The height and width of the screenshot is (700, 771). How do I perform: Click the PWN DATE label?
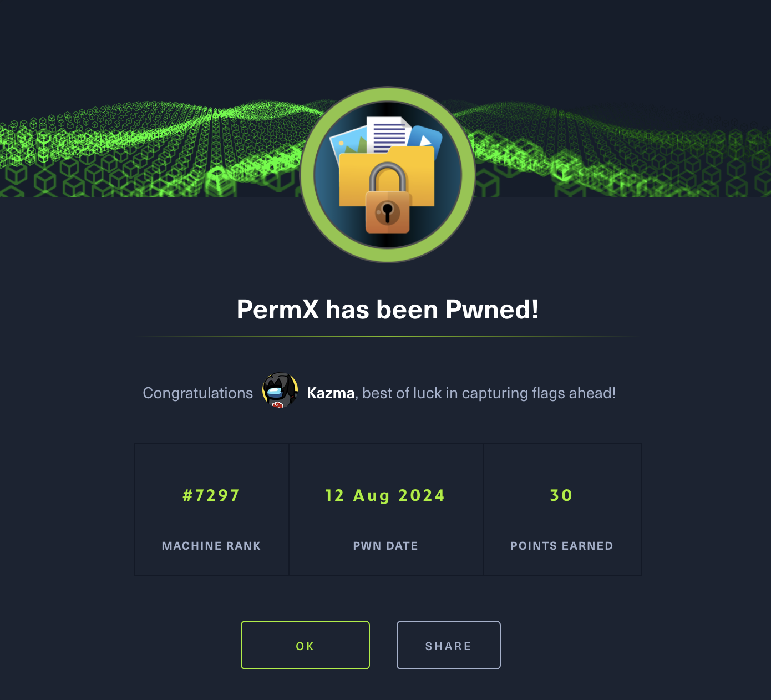pos(385,546)
